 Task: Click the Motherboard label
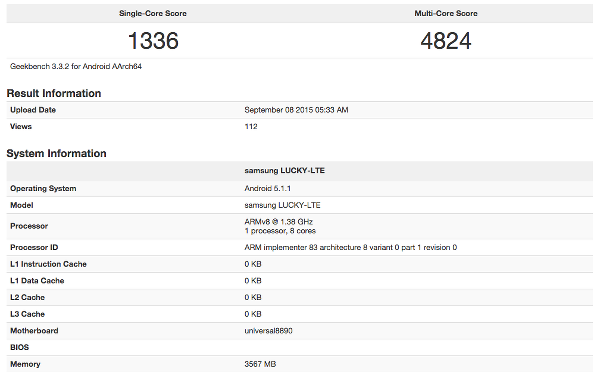click(x=34, y=331)
